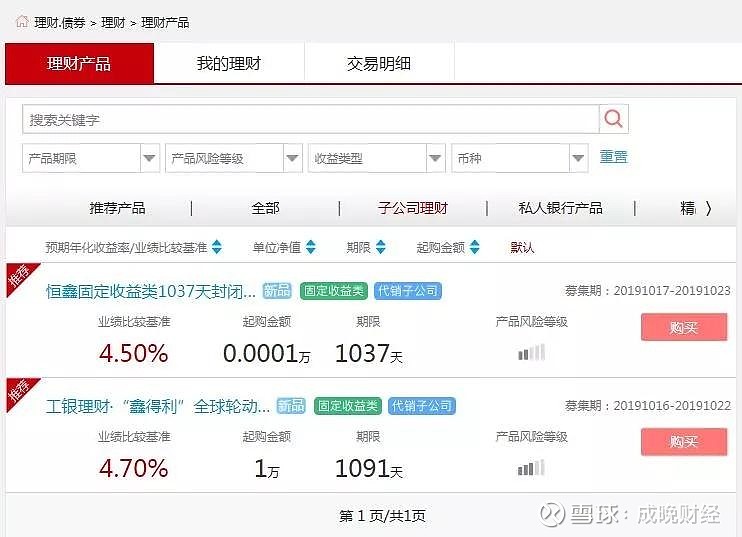
Task: Click 募集期：20191017-20191023 text
Action: [648, 291]
